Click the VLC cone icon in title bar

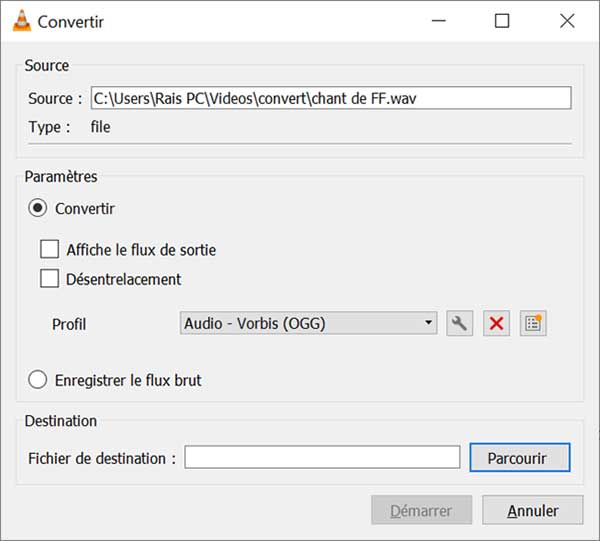22,21
